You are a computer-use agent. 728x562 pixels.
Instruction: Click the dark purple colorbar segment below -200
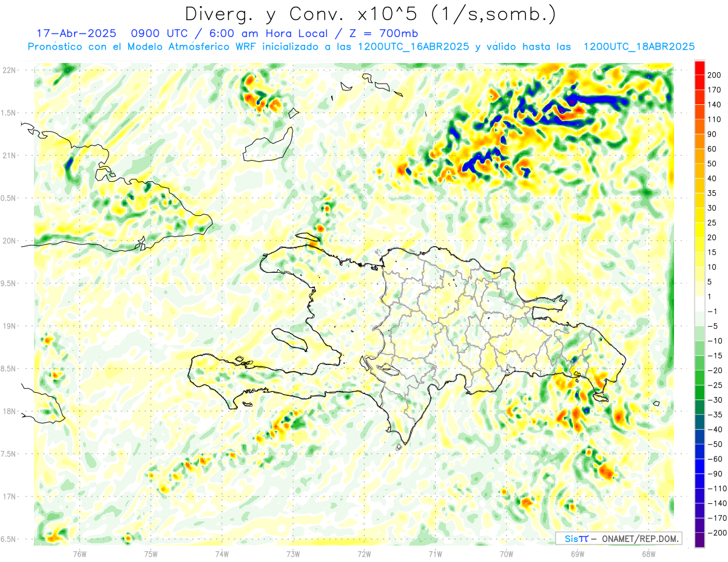[699, 540]
